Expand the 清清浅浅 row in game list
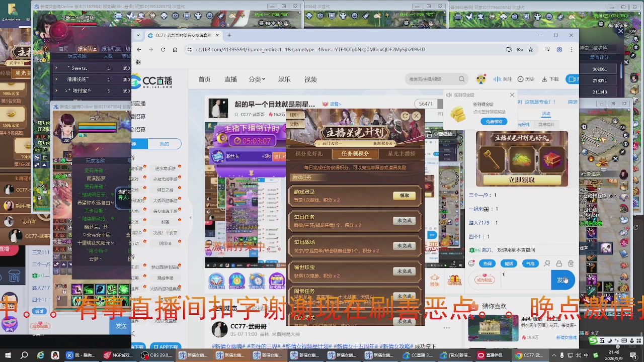This screenshot has height=362, width=644. click(56, 79)
